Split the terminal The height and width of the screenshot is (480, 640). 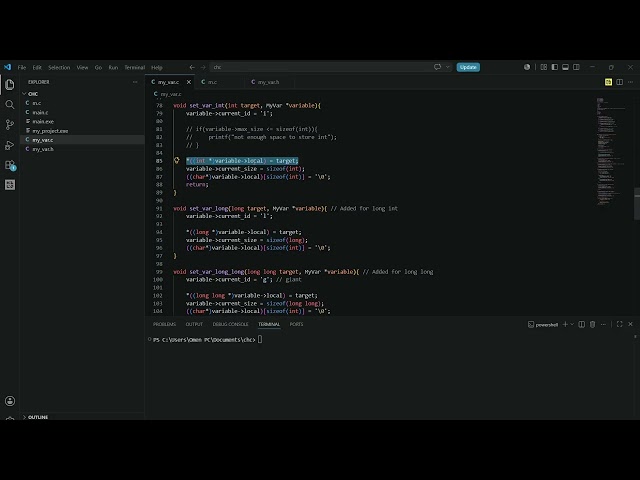tap(582, 324)
